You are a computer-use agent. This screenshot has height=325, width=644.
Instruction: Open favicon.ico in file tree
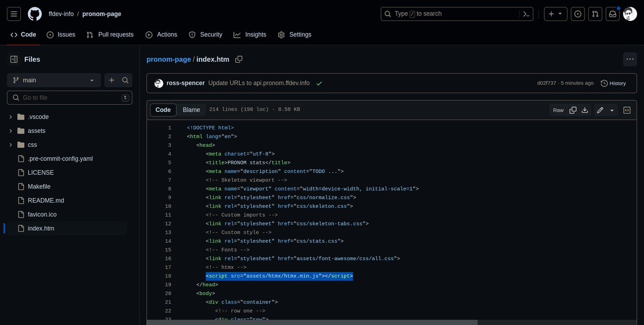[x=42, y=214]
